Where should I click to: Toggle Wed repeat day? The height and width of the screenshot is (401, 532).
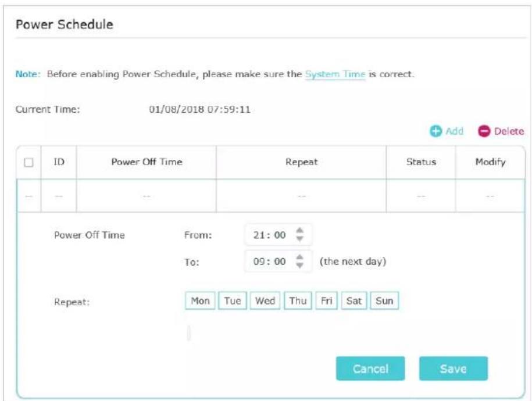tap(265, 300)
